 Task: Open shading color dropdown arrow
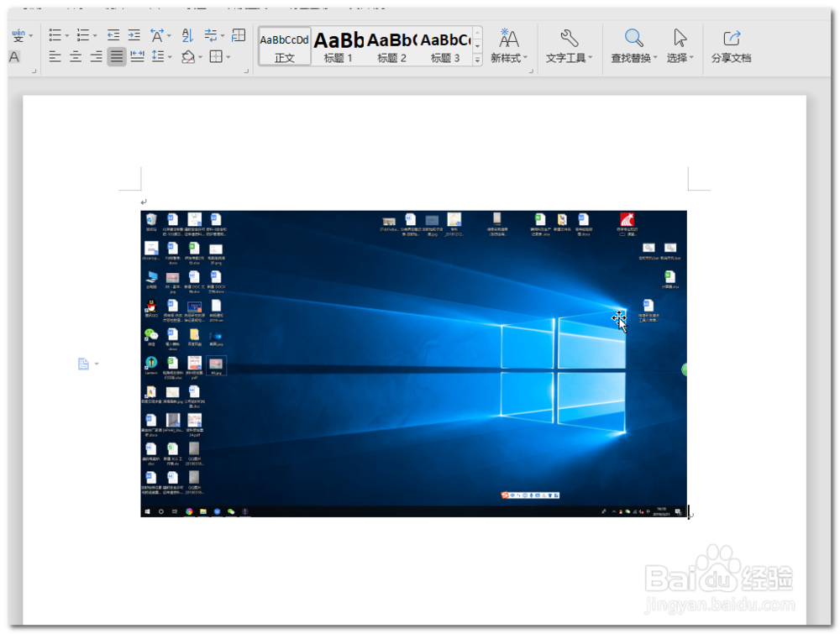201,57
